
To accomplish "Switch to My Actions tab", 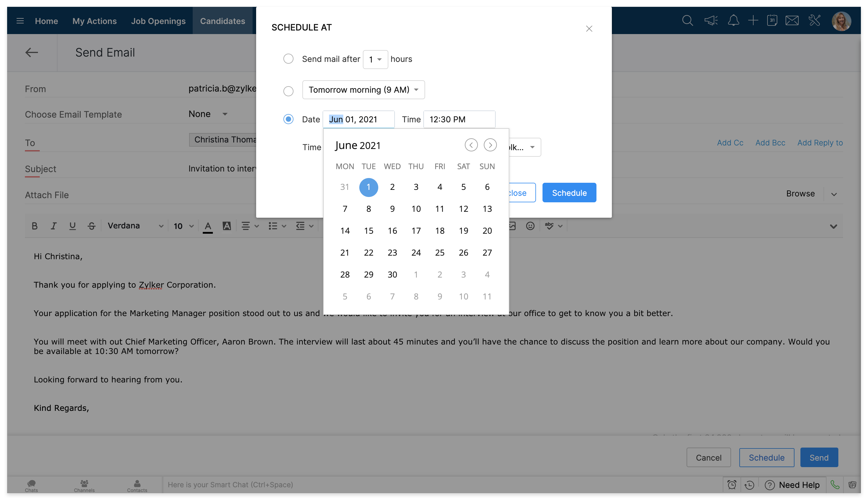I will point(95,21).
